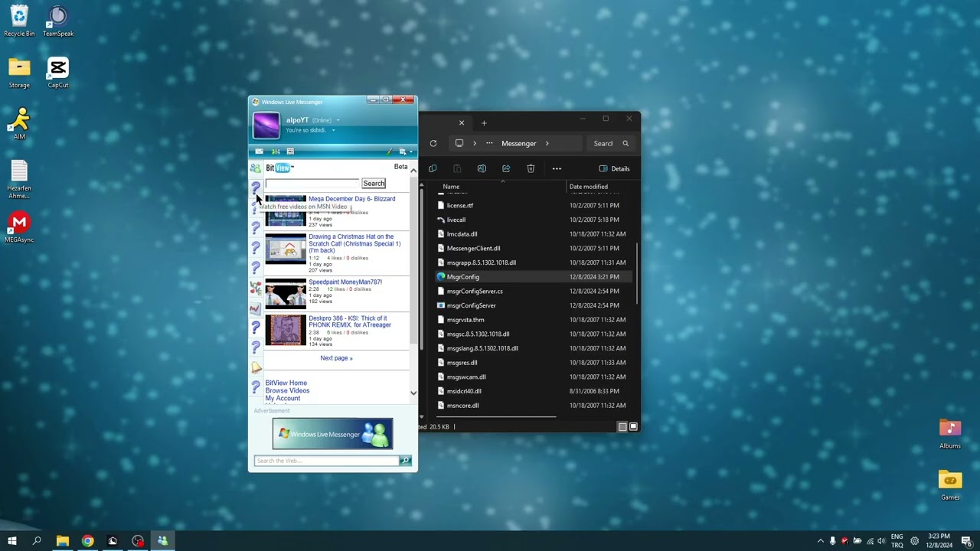Viewport: 980px width, 551px height.
Task: Click the add-a-contact icon in Messenger toolbar
Action: [276, 152]
